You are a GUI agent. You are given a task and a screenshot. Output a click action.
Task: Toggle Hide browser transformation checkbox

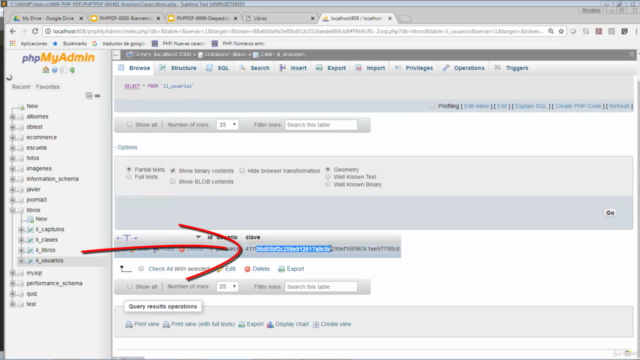242,171
